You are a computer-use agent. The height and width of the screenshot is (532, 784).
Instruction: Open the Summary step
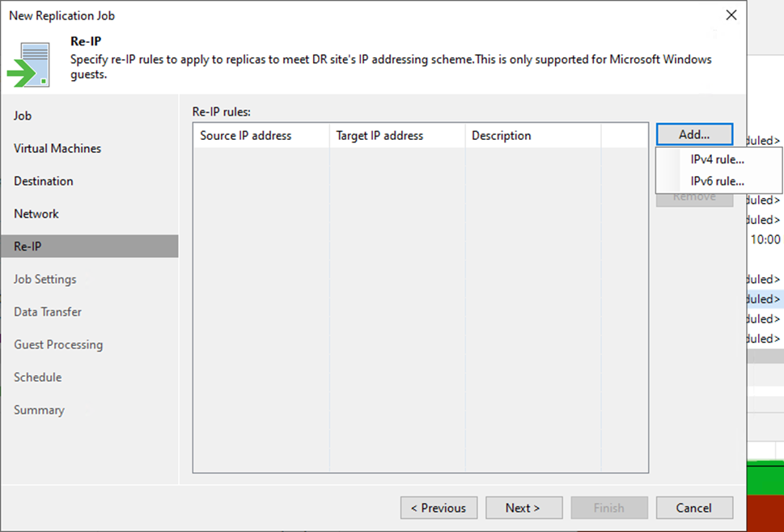tap(39, 411)
